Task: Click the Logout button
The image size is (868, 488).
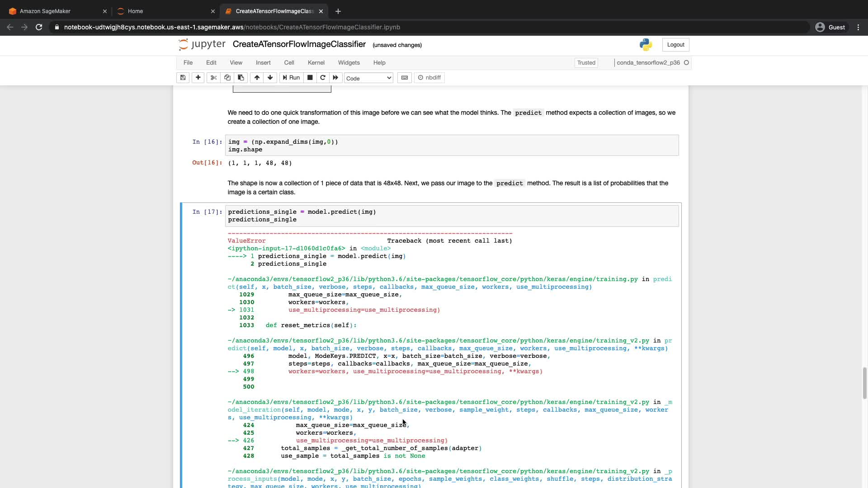Action: click(675, 45)
